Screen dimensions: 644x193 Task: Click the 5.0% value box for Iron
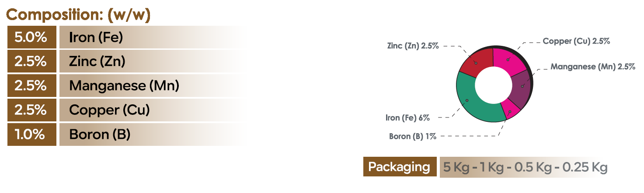point(31,38)
